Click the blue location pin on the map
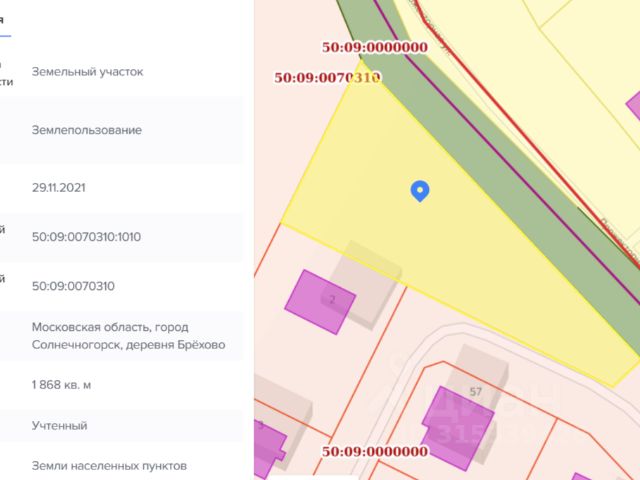 coord(421,190)
